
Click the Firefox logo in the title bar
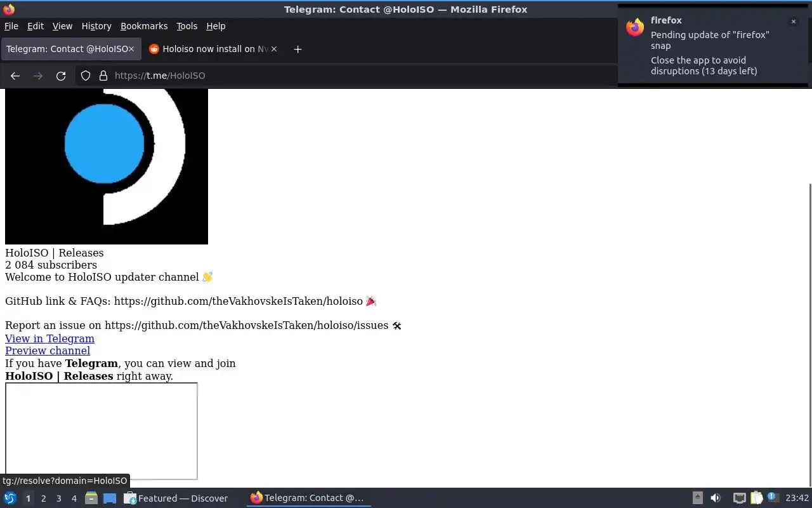[8, 9]
